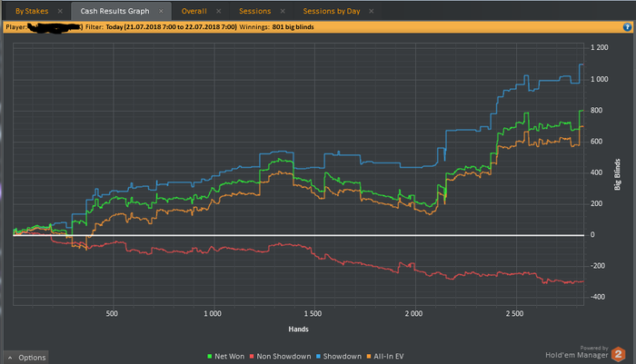Viewport: 636px width, 364px height.
Task: Click the filter date range text
Action: click(171, 27)
